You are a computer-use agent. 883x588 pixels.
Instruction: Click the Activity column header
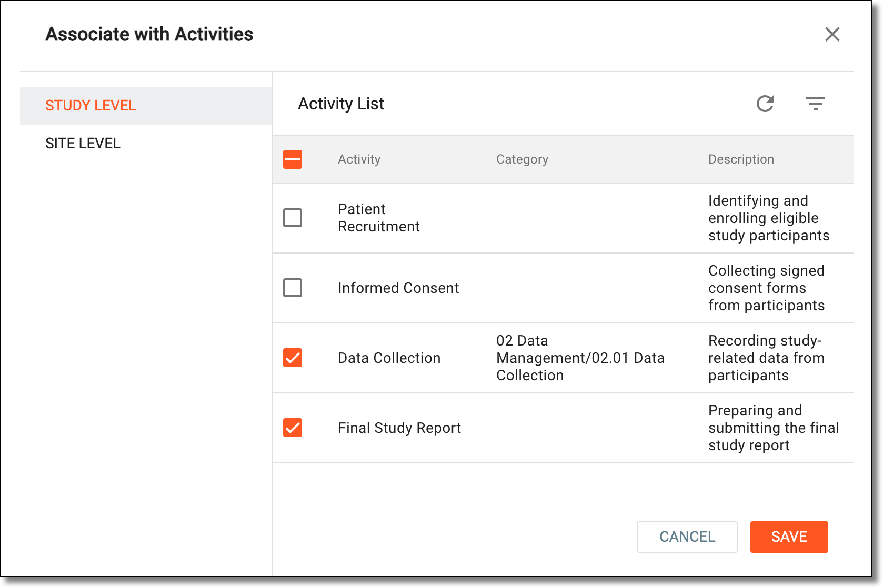pos(359,159)
